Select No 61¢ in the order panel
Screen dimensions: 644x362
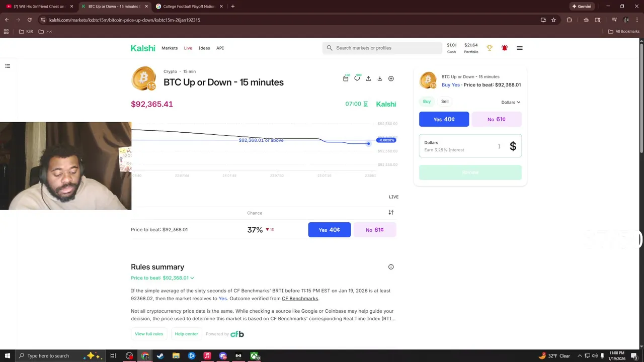pos(497,119)
